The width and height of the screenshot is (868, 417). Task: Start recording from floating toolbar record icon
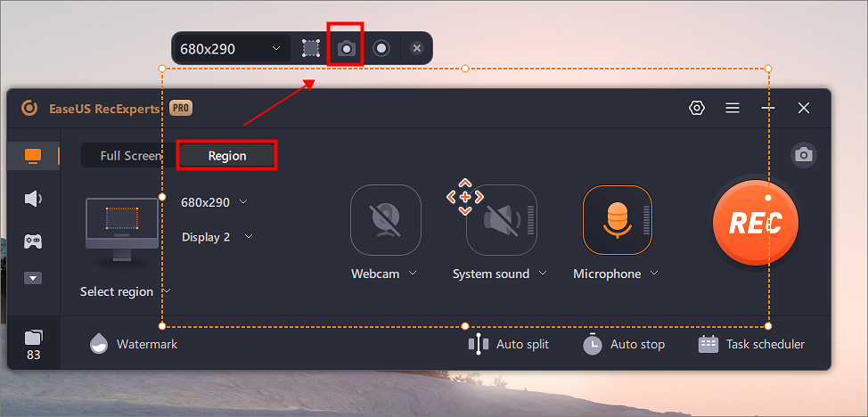[381, 48]
